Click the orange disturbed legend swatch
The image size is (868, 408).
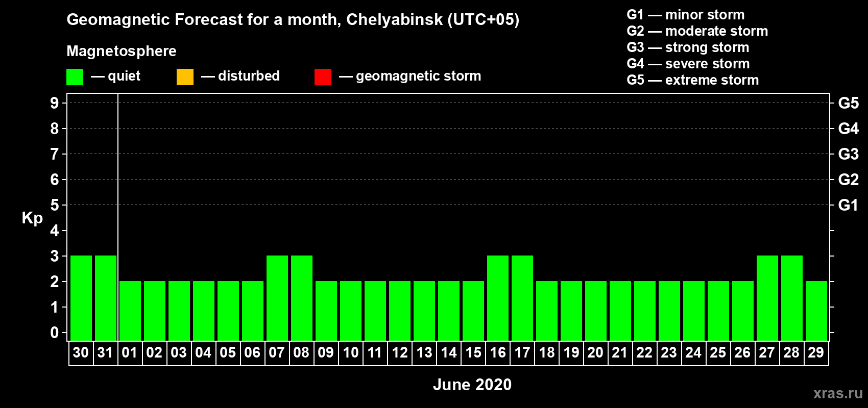[x=185, y=77]
